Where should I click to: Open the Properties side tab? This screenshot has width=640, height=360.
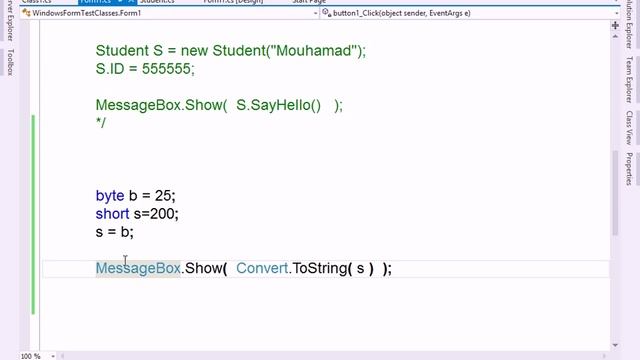click(629, 169)
